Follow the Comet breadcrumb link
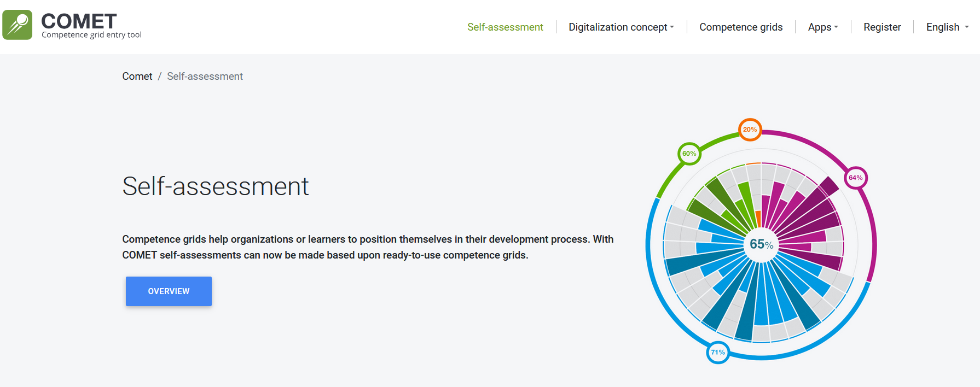This screenshot has height=387, width=980. click(x=137, y=77)
